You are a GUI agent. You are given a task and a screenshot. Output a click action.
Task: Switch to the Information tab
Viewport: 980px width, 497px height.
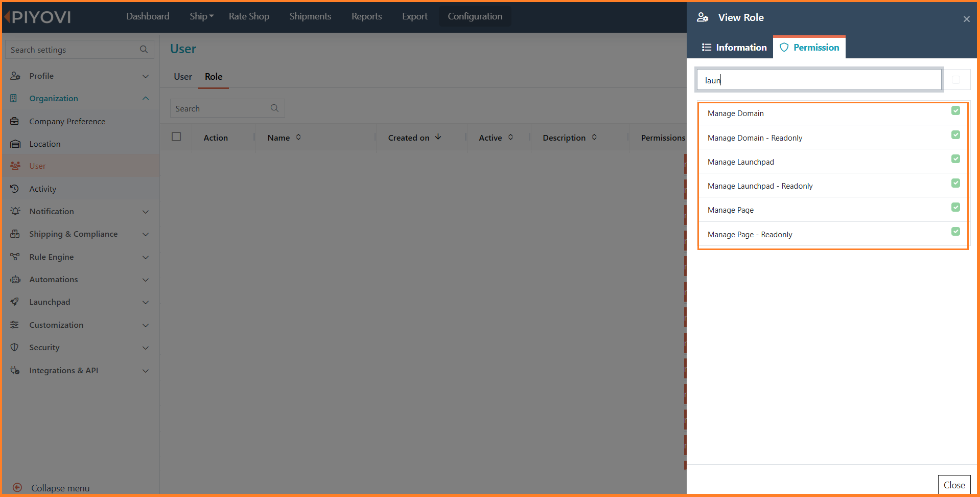click(734, 47)
